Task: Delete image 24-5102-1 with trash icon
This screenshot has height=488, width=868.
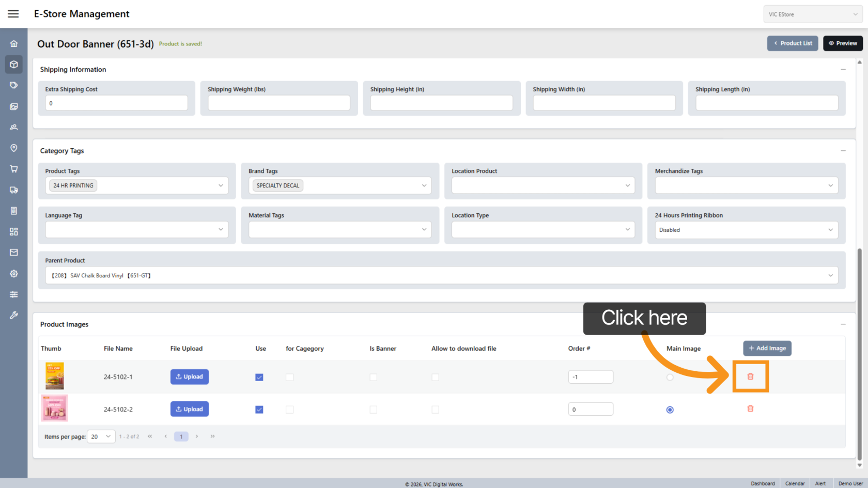Action: click(x=750, y=376)
